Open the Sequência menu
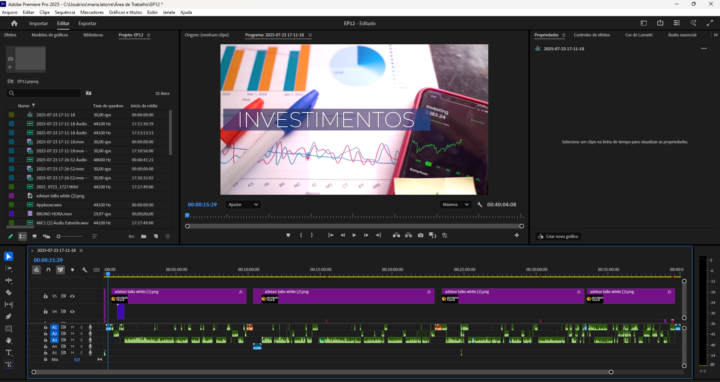The image size is (720, 382). (x=65, y=12)
